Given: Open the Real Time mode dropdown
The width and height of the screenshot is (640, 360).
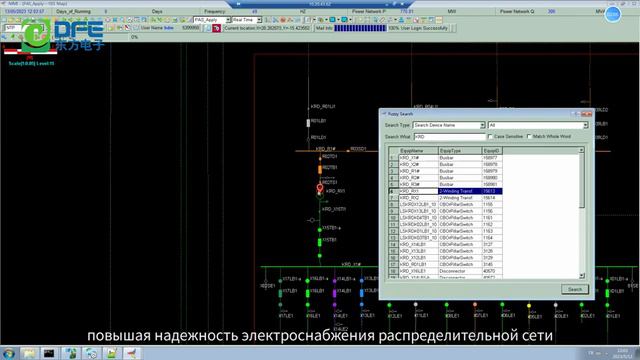Looking at the screenshot, I should [x=259, y=20].
